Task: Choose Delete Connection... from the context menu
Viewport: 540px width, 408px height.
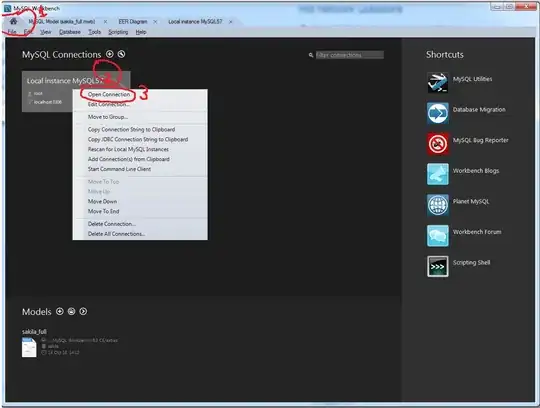Action: pos(112,224)
